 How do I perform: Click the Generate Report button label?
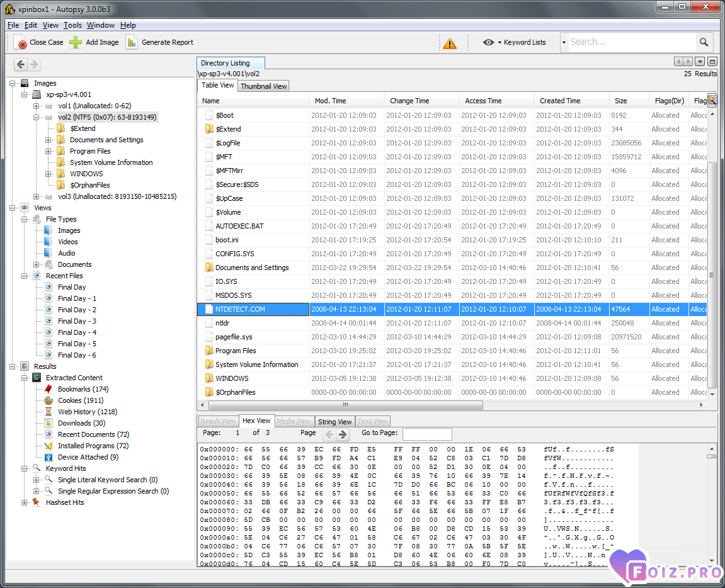tap(168, 42)
